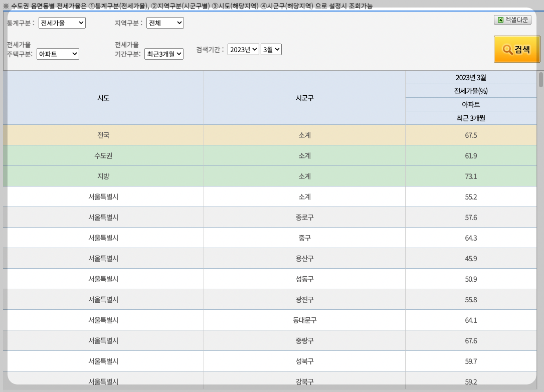
Task: Open the 기간구분 dropdown showing 최근3개월
Action: [163, 54]
